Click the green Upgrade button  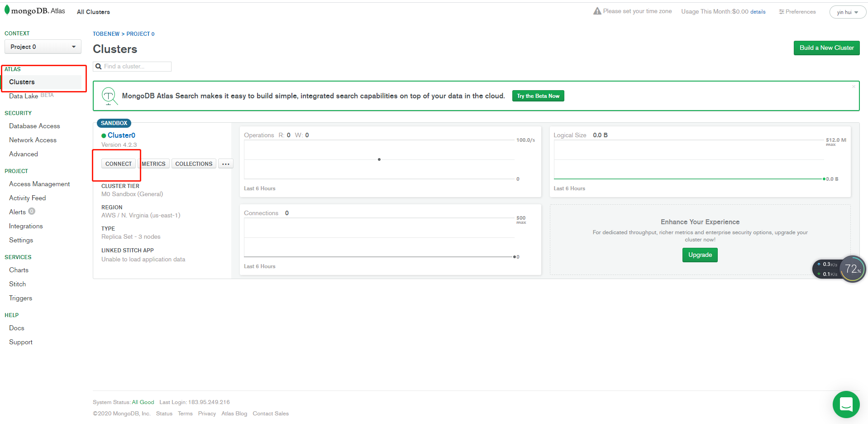700,255
